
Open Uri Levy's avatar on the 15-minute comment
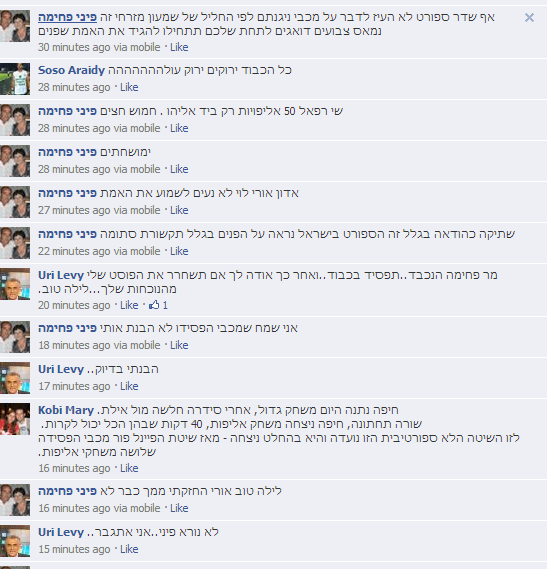(x=15, y=541)
